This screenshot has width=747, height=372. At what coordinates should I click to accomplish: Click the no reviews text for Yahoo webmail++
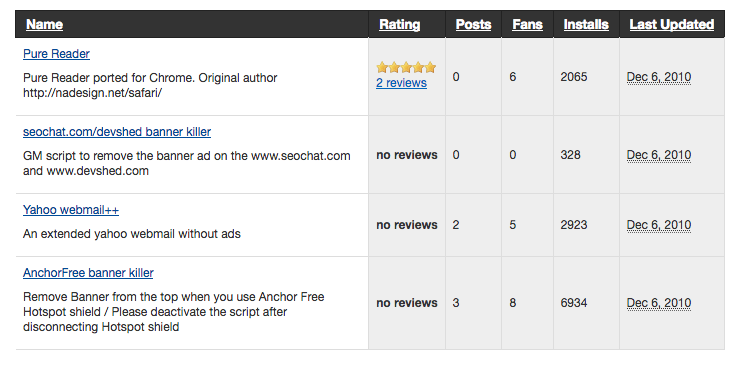407,225
